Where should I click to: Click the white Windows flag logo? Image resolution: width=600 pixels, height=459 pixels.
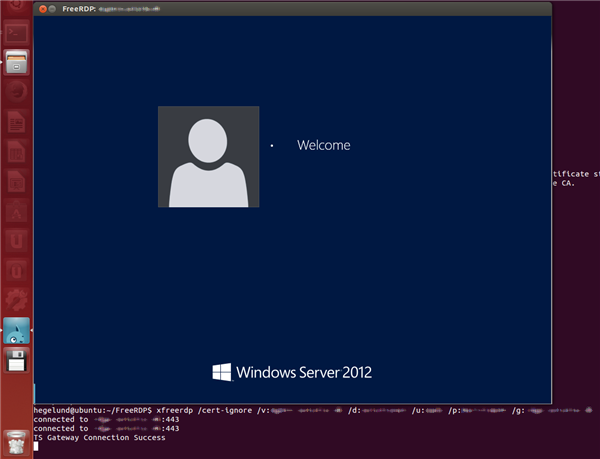tap(222, 372)
